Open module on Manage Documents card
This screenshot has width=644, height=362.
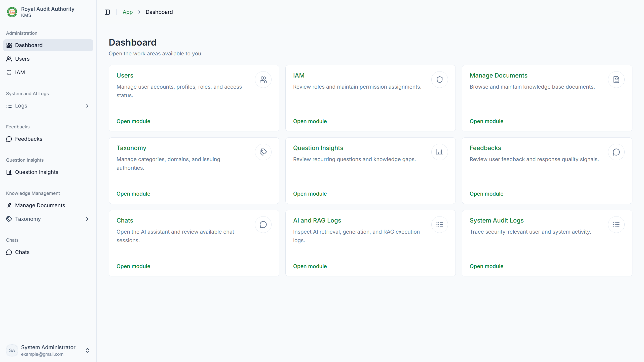[x=486, y=121]
